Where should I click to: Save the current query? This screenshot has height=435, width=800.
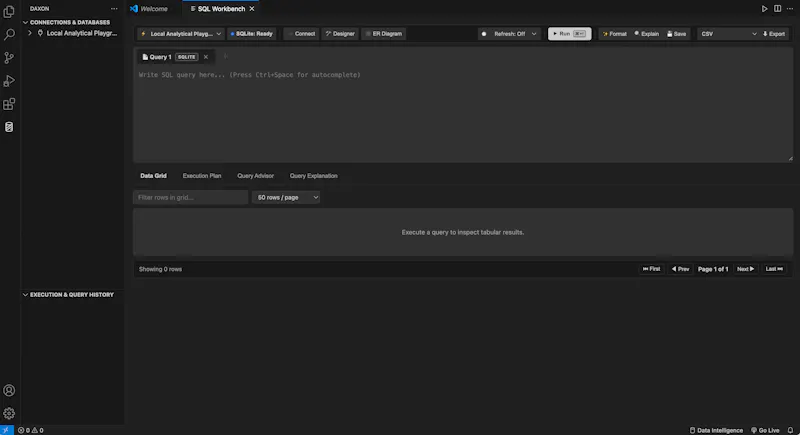677,34
